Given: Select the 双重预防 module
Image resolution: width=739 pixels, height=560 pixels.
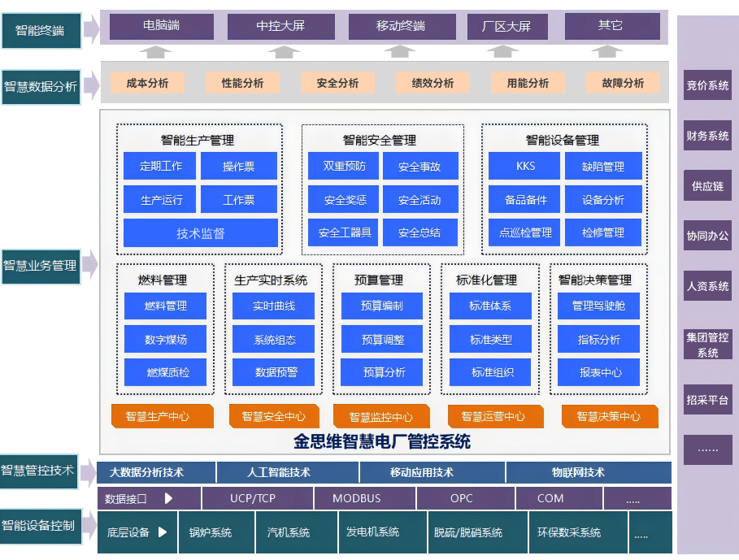Looking at the screenshot, I should point(344,166).
